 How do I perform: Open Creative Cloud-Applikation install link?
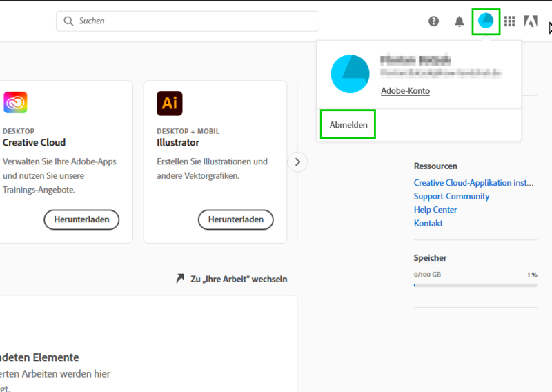click(x=473, y=183)
